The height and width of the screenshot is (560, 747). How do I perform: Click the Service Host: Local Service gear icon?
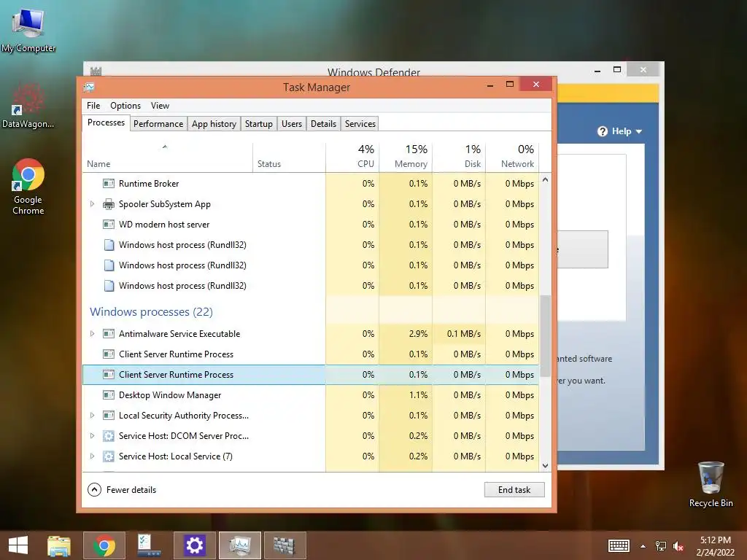pyautogui.click(x=109, y=456)
